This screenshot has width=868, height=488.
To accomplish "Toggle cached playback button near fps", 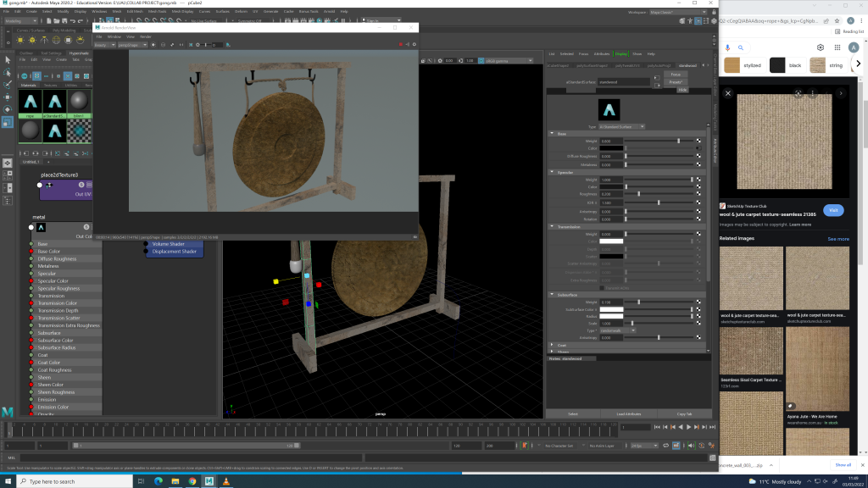I will (x=676, y=446).
